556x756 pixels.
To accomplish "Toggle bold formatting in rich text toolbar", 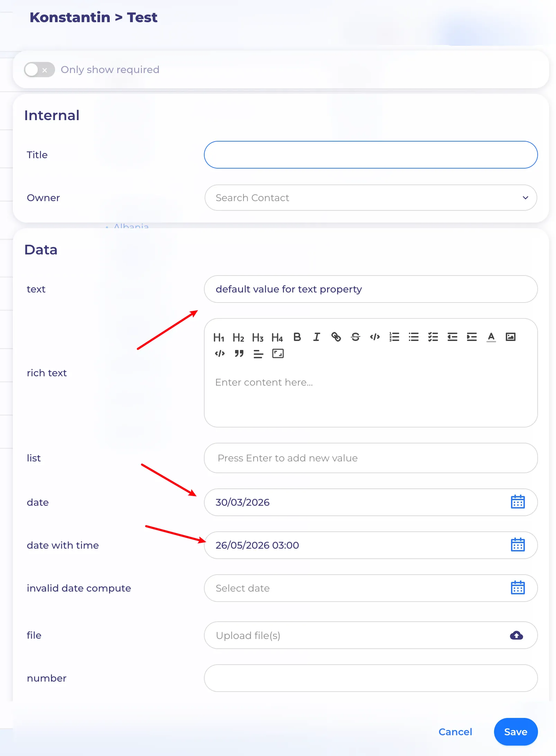I will pyautogui.click(x=297, y=337).
